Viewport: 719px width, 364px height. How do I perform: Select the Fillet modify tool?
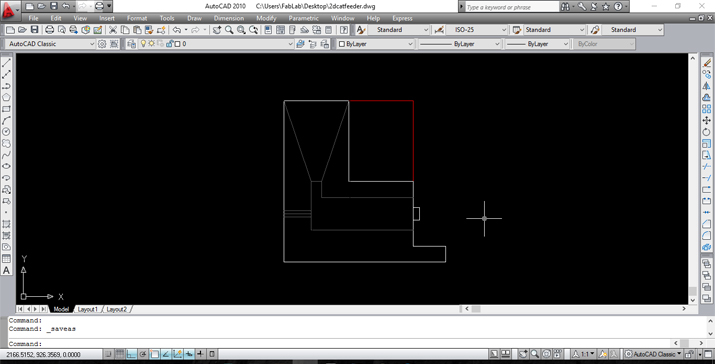[x=707, y=236]
